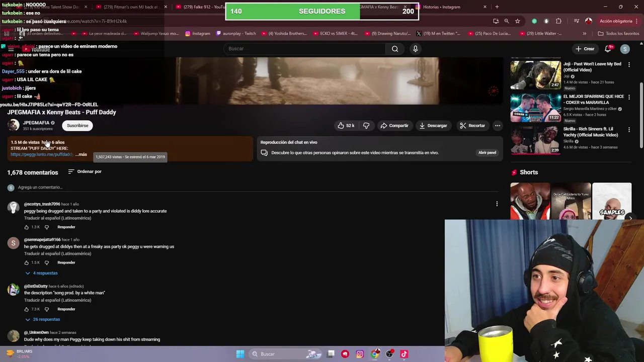644x362 pixels.
Task: Open the Instagram bookmark in the bookmarks bar
Action: (x=198, y=34)
